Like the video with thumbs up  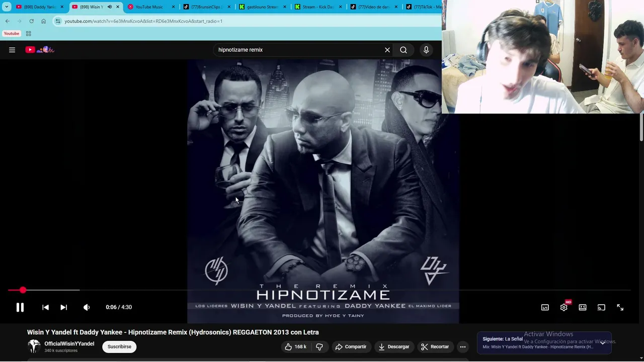pyautogui.click(x=296, y=346)
